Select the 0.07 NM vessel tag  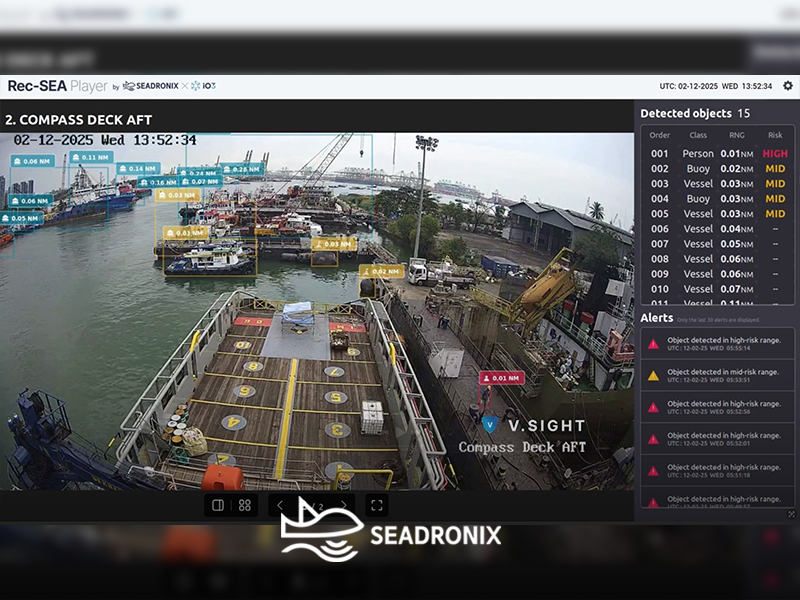point(201,182)
